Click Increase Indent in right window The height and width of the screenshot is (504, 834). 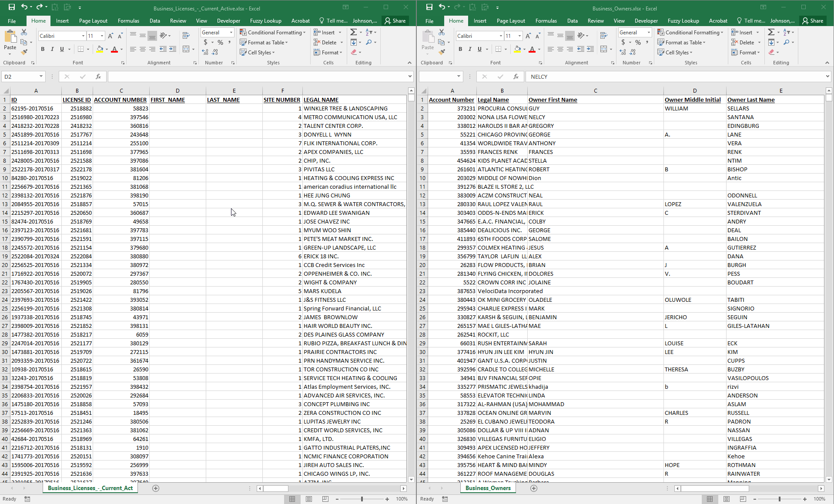590,49
